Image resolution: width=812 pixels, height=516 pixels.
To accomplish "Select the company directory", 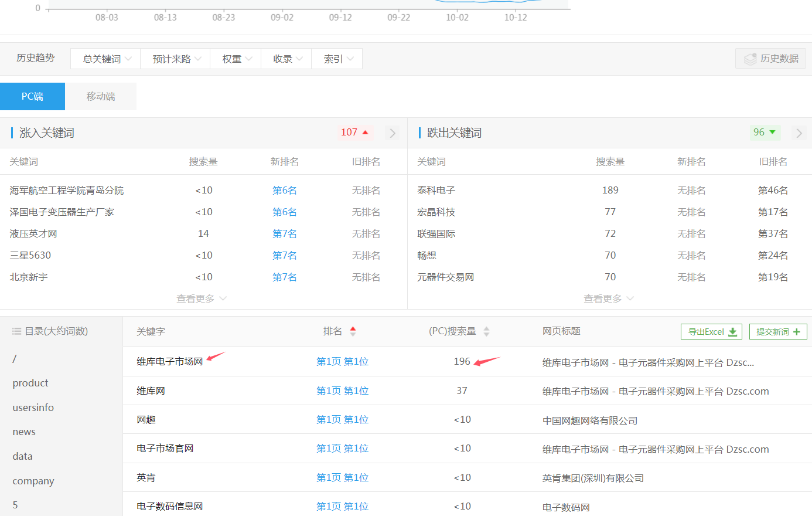I will (x=33, y=481).
